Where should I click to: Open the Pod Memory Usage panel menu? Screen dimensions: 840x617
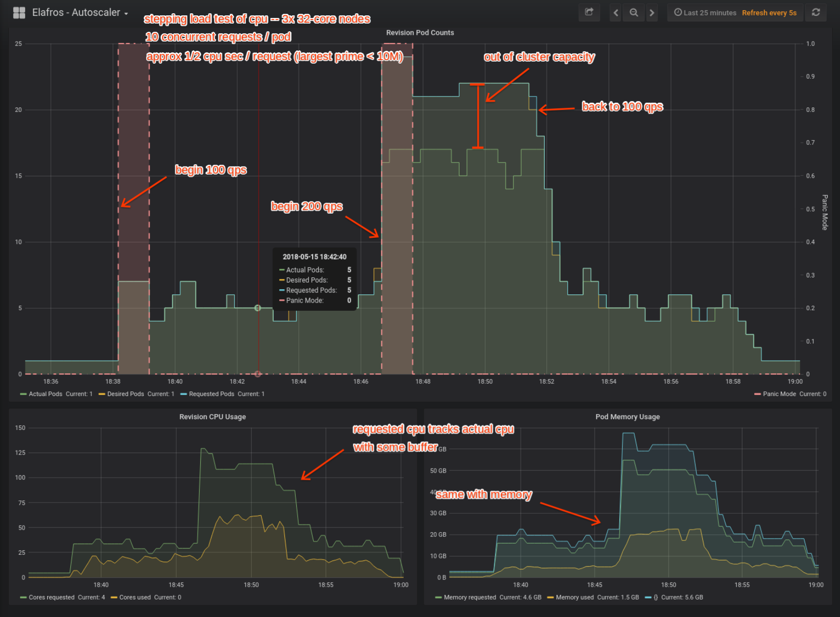coord(627,417)
